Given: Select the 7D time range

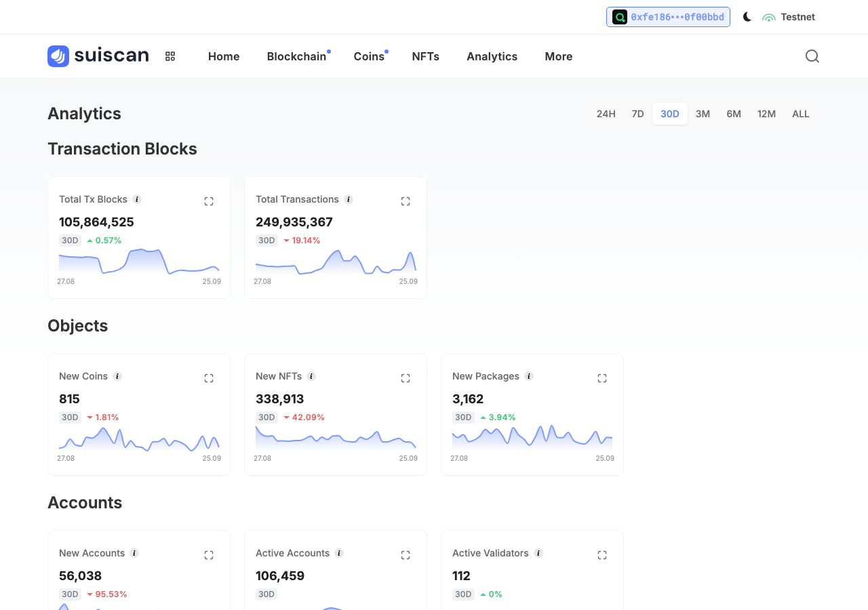Looking at the screenshot, I should [x=638, y=114].
